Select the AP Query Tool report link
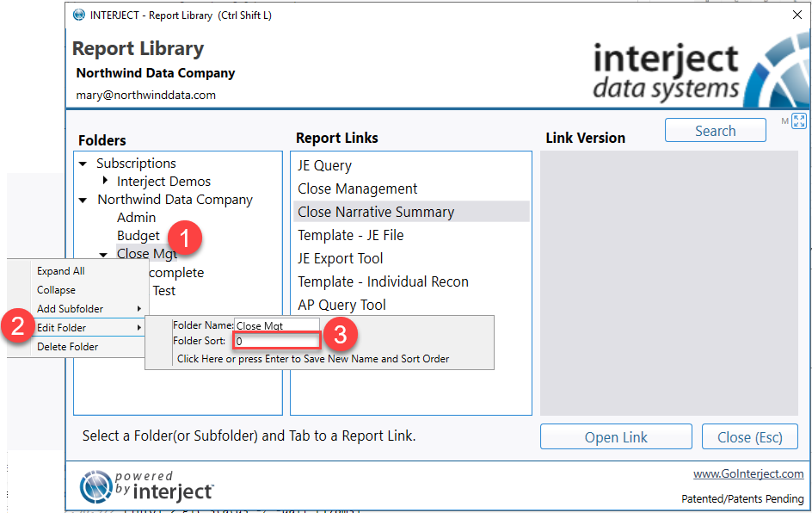Viewport: 812px width, 513px height. (x=341, y=306)
